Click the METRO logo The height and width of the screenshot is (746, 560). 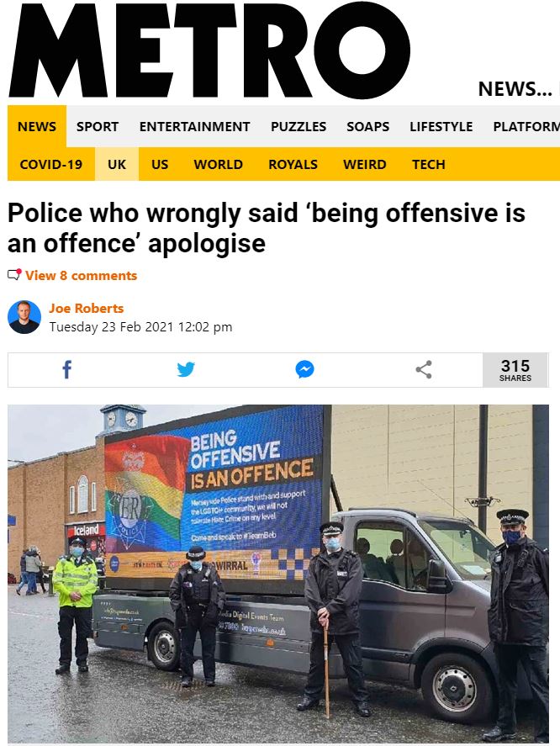click(x=209, y=50)
